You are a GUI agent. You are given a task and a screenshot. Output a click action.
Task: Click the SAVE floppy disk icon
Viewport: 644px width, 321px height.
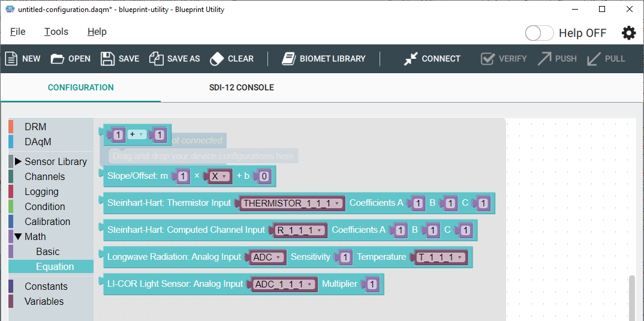[107, 59]
